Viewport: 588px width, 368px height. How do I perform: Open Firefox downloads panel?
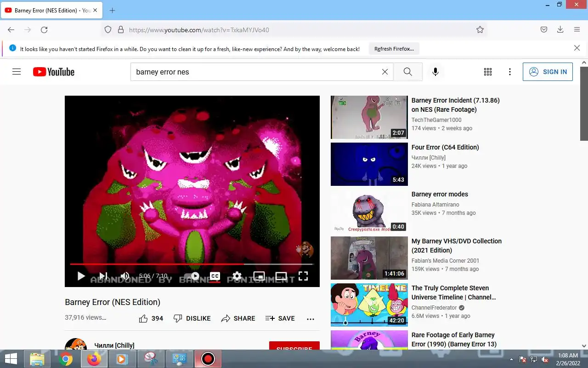point(560,30)
